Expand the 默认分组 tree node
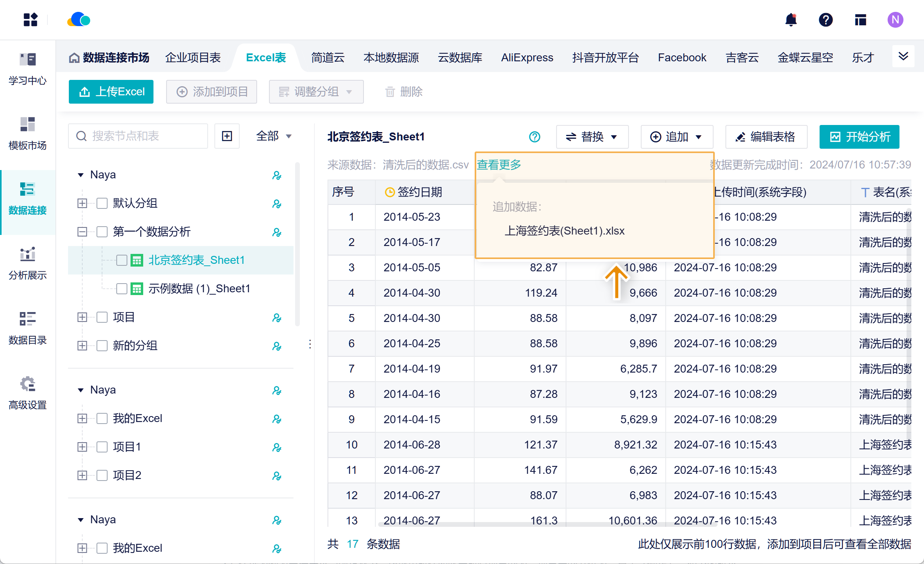924x564 pixels. coord(82,203)
